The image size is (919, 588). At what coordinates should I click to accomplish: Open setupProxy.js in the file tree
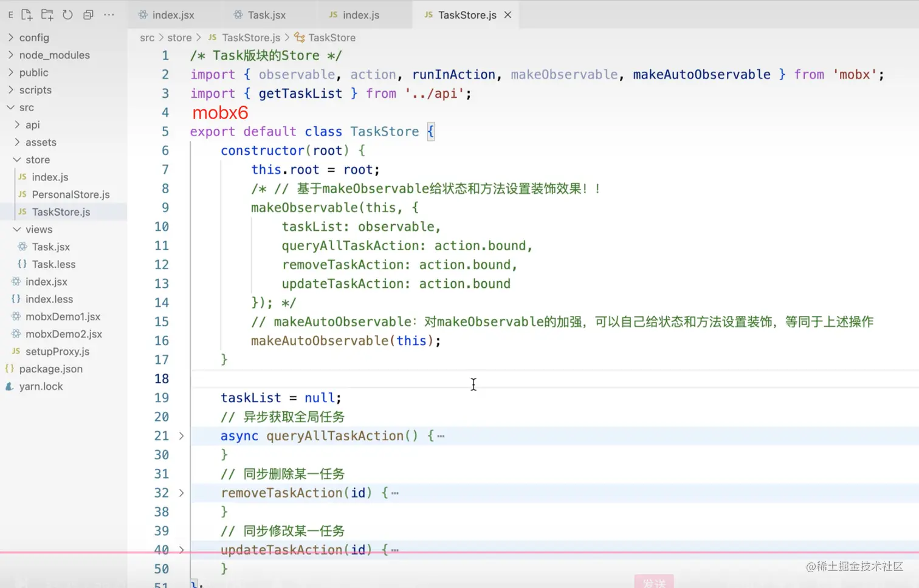point(57,352)
